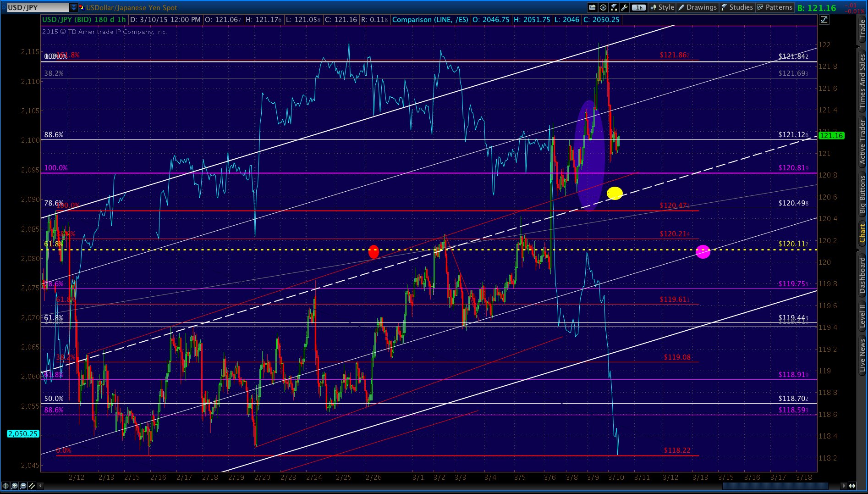Click the horizontal time scrollbar thumb
The image size is (868, 494).
[x=775, y=486]
